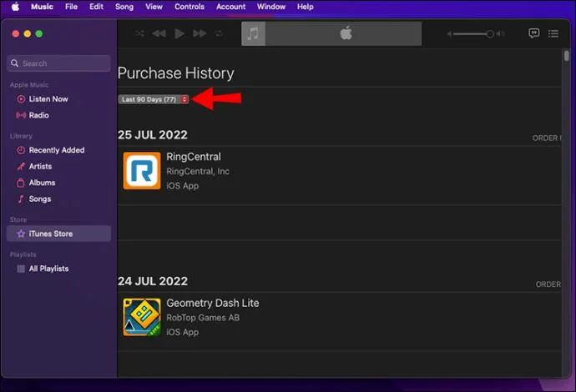Show Recently Added library
576x392 pixels.
coord(56,150)
